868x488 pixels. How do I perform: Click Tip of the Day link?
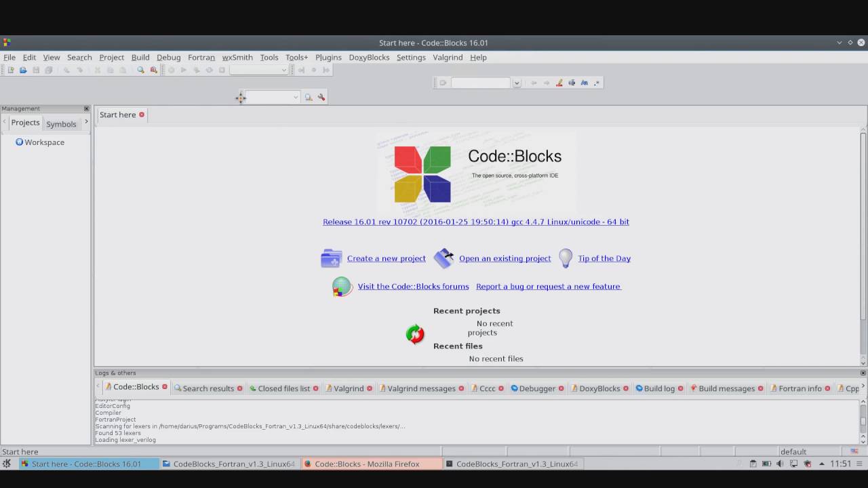pos(604,258)
